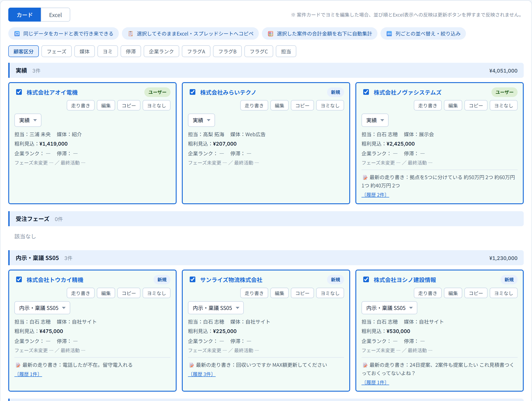Group cards by フェーズ
This screenshot has height=401, width=532.
(56, 51)
